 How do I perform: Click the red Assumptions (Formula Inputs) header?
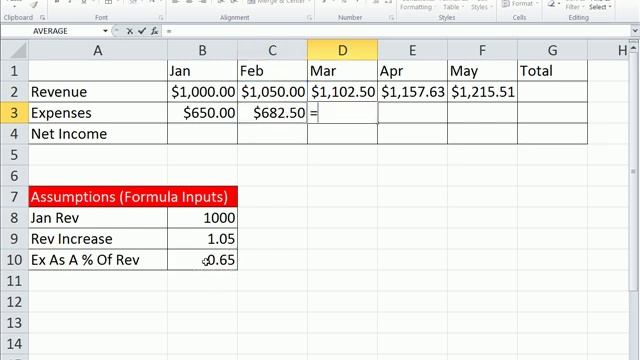point(133,197)
